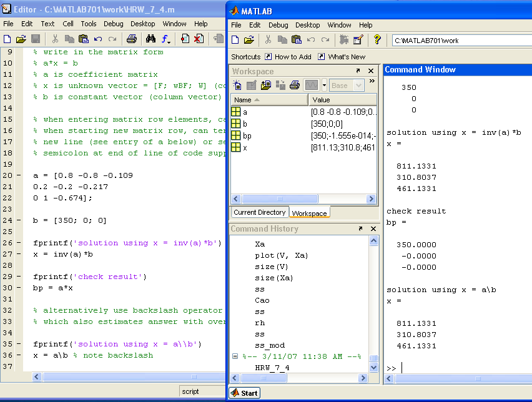The width and height of the screenshot is (532, 402).
Task: Click Command Window prompt line
Action: (458, 368)
